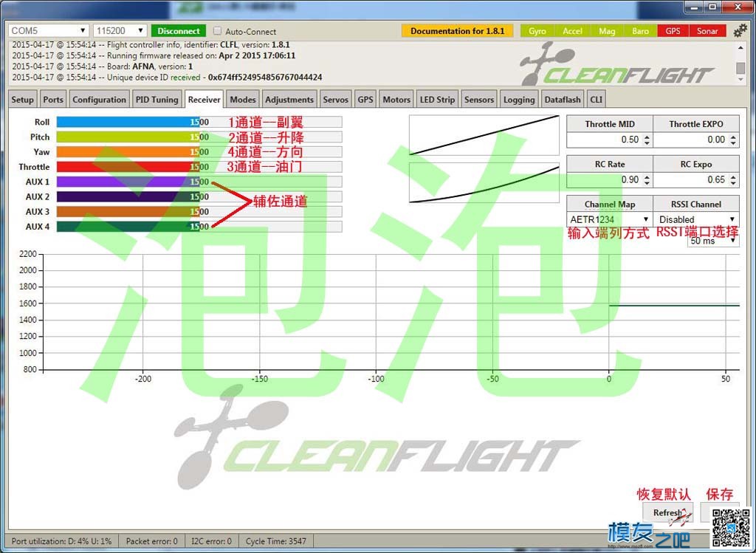Click the Gyro sensor indicator
The image size is (756, 553).
(537, 31)
